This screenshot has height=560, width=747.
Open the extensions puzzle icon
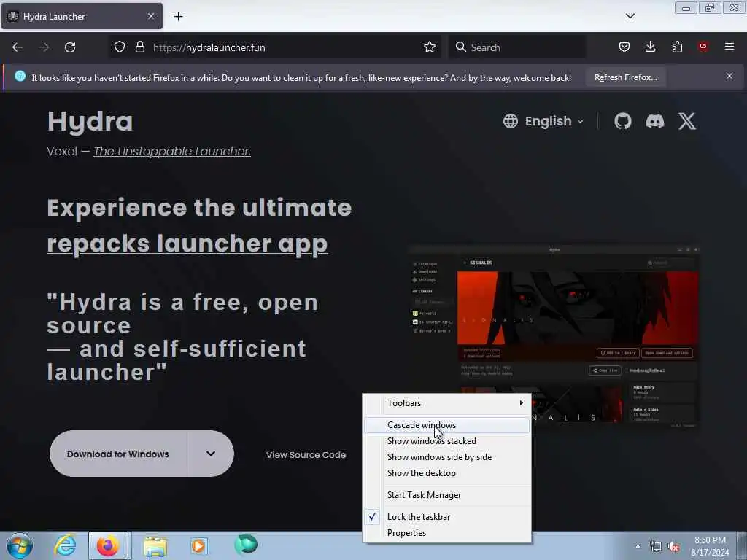(677, 47)
